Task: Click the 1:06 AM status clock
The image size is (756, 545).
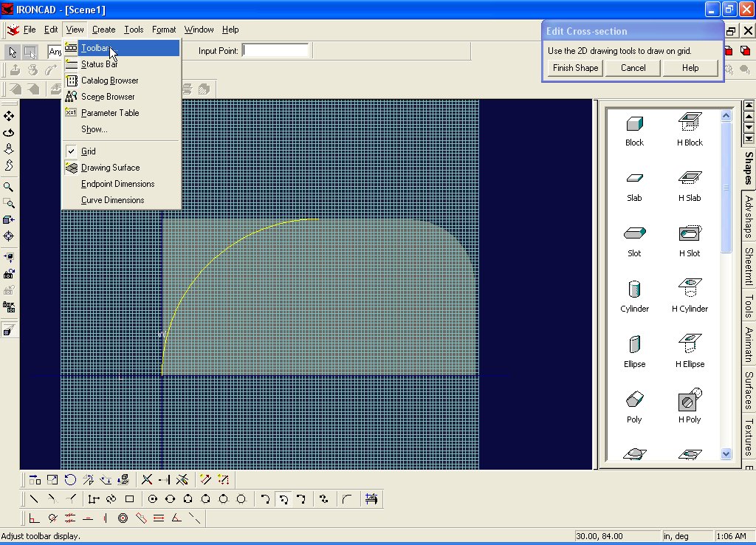Action: 732,536
